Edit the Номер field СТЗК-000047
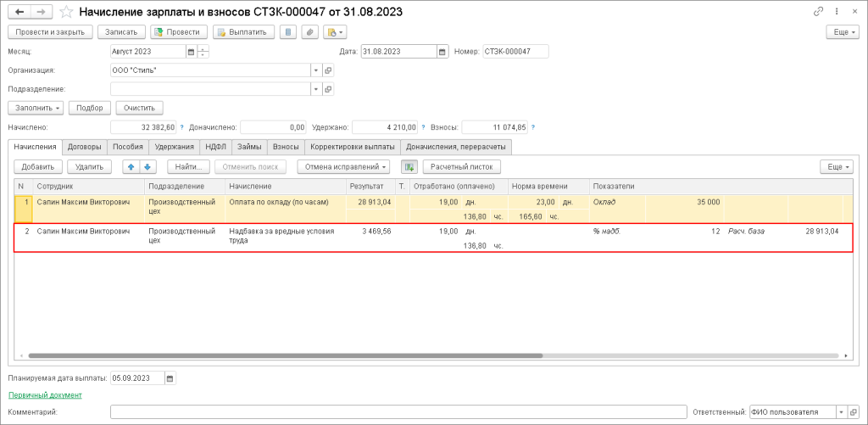868x425 pixels. (515, 52)
